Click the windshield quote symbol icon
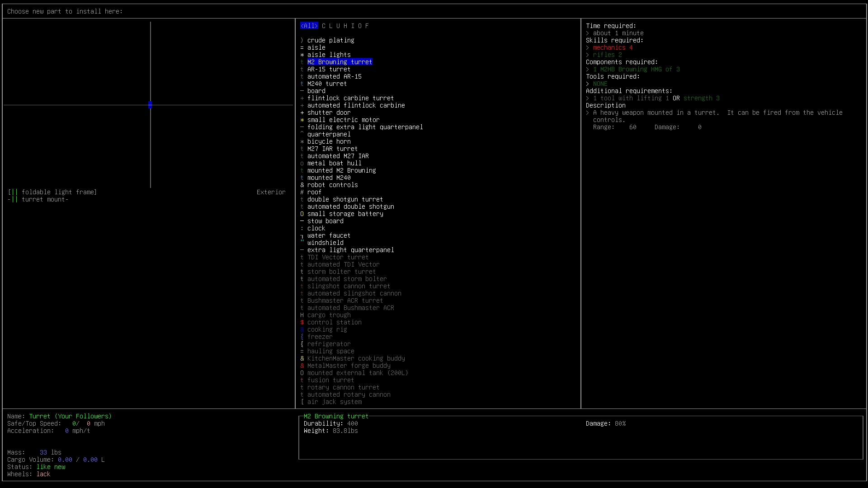868x488 pixels. pos(302,243)
